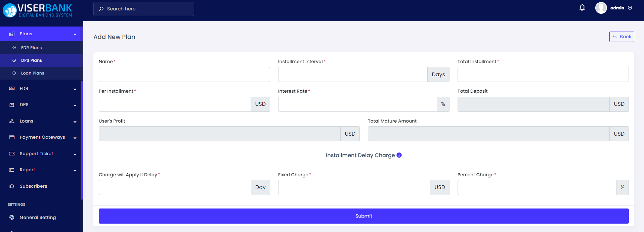Open Loan Plans submenu item

[x=33, y=73]
